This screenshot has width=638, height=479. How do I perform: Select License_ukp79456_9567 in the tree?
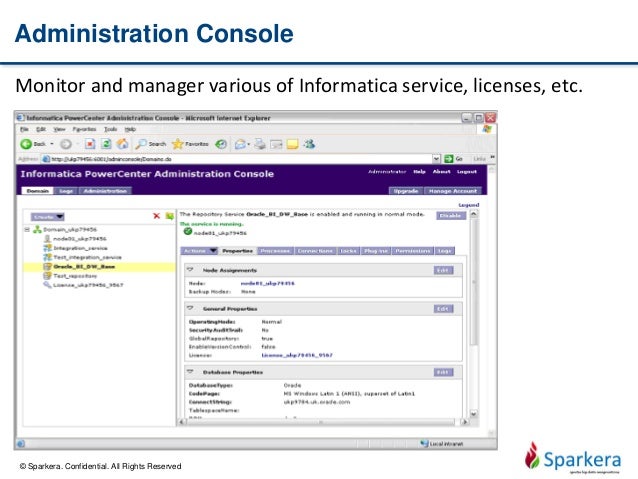coord(88,285)
